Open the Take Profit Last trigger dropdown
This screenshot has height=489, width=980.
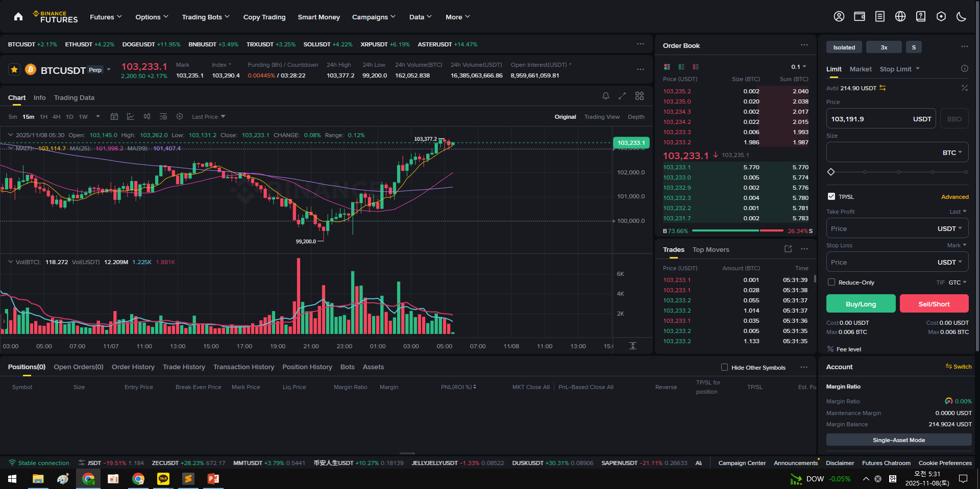tap(958, 212)
